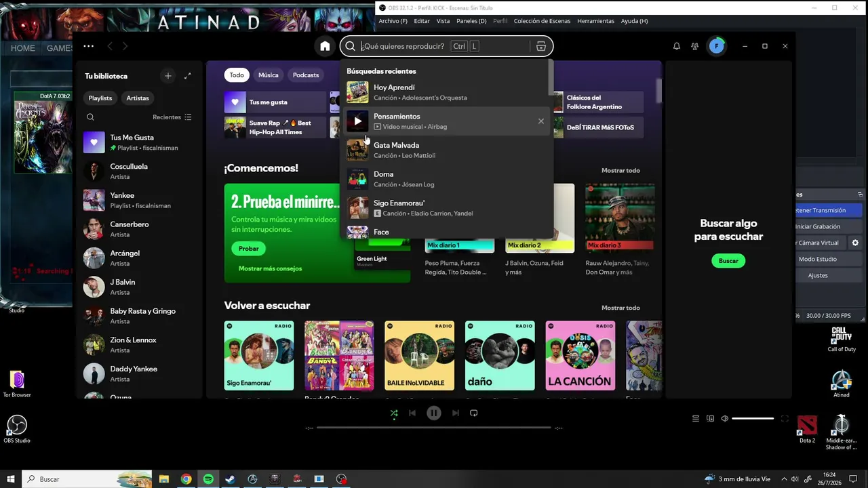Screen dimensions: 868x488
Task: Open OBS virtual camera settings gear
Action: (x=855, y=243)
